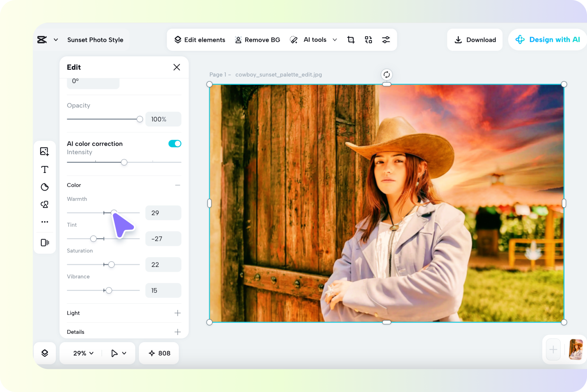Open the Text tool from left sidebar
The height and width of the screenshot is (392, 587).
[44, 169]
